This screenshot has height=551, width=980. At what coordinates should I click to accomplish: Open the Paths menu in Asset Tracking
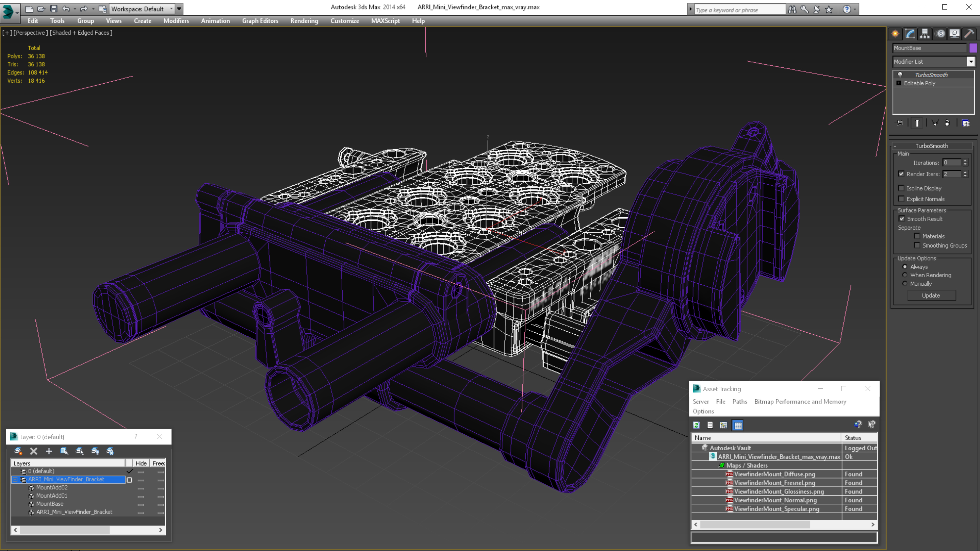(x=739, y=402)
